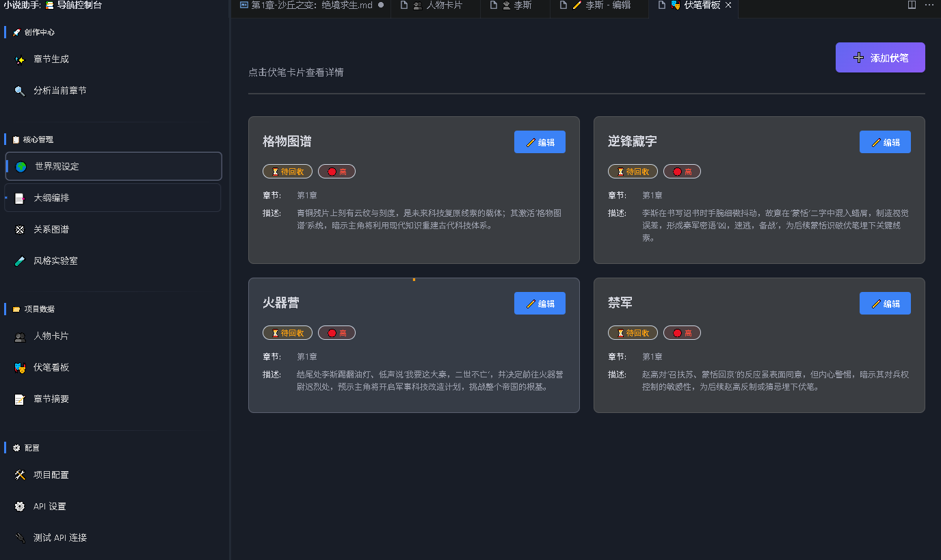This screenshot has width=941, height=560.
Task: Click the 添加伏笔 button
Action: [880, 57]
